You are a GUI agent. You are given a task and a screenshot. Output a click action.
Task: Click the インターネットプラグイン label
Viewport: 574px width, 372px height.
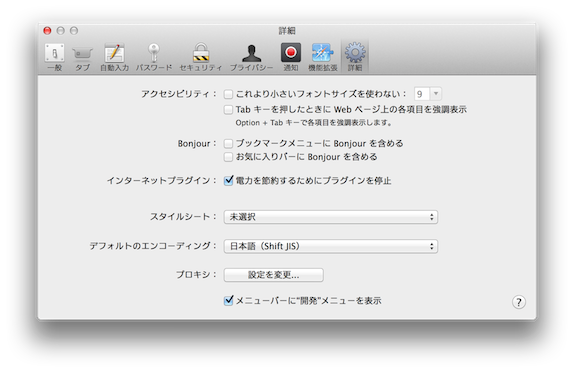tap(161, 181)
